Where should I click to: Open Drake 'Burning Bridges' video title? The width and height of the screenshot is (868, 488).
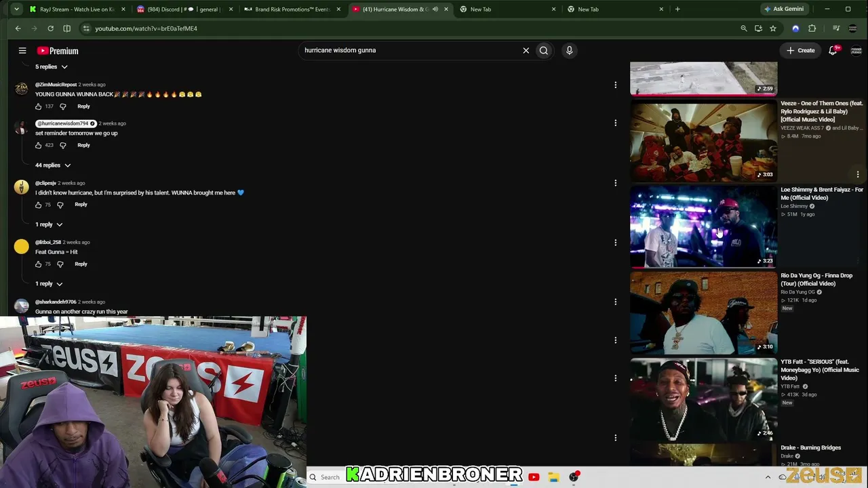coord(811,448)
